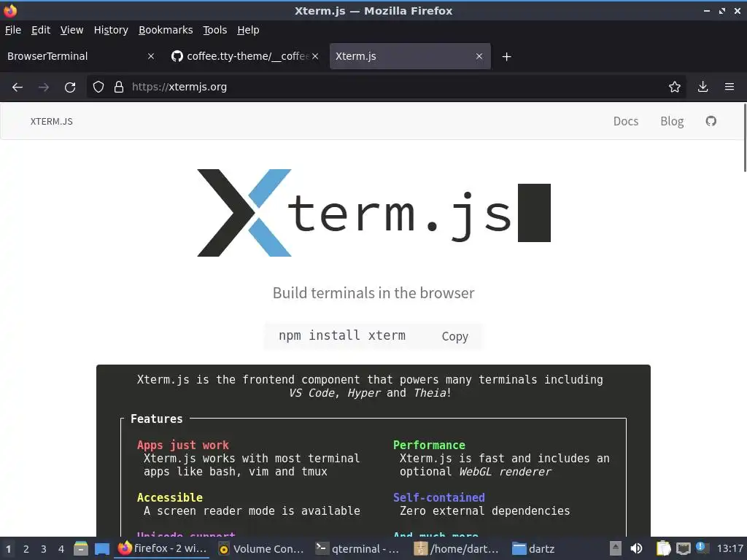Click the removable media eject tray icon

click(x=616, y=549)
